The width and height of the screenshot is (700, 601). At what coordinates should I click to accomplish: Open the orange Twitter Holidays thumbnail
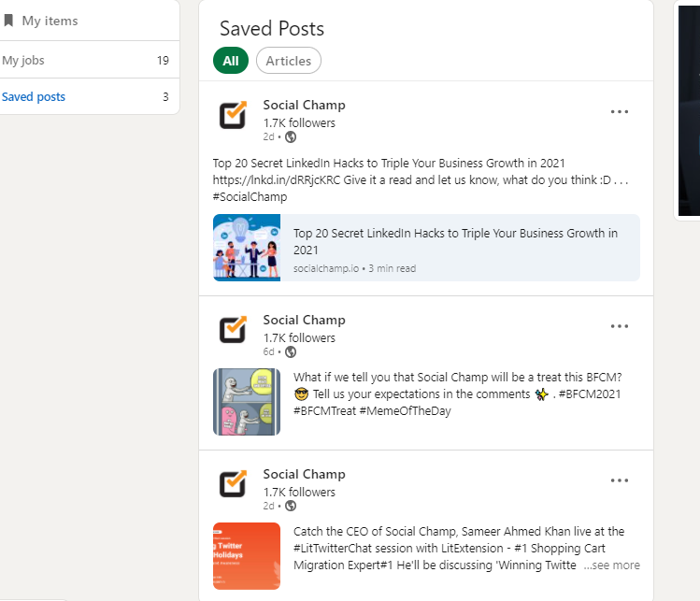click(247, 556)
